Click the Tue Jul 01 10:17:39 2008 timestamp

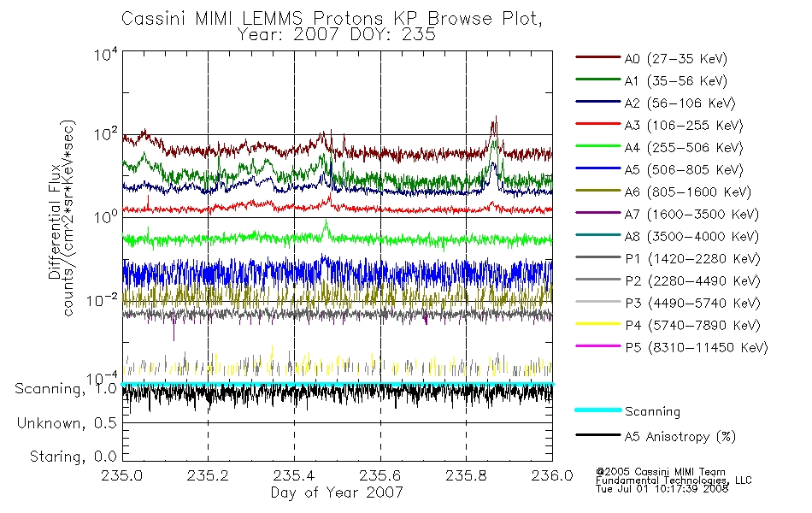pyautogui.click(x=662, y=489)
